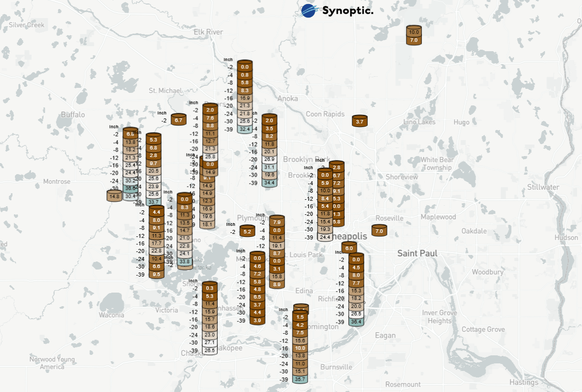
Task: Click the Silver Creek map label
Action: [x=27, y=25]
